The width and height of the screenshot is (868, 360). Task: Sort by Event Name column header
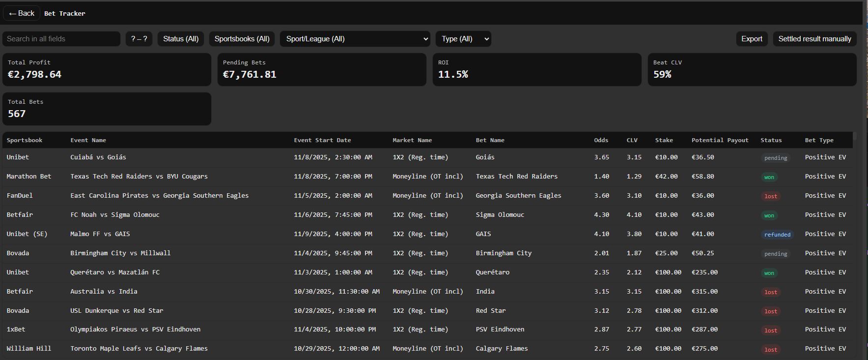click(88, 140)
